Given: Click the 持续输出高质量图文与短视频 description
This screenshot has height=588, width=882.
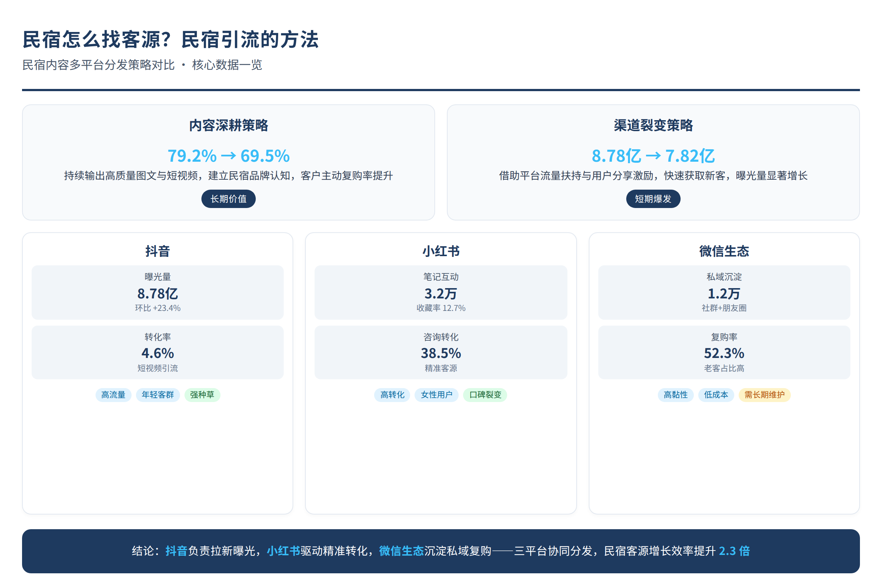Looking at the screenshot, I should [228, 176].
